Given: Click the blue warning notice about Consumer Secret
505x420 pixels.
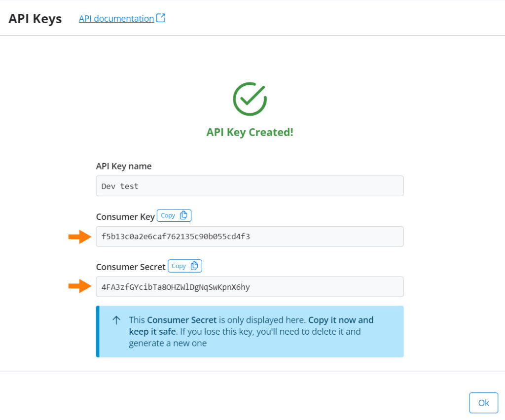Looking at the screenshot, I should 250,331.
